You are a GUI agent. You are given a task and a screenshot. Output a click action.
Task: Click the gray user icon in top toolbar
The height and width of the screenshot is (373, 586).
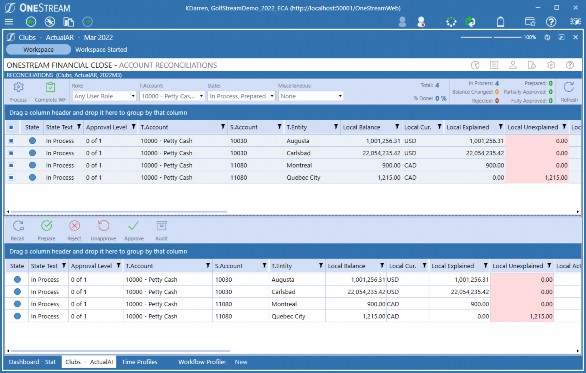click(x=402, y=22)
